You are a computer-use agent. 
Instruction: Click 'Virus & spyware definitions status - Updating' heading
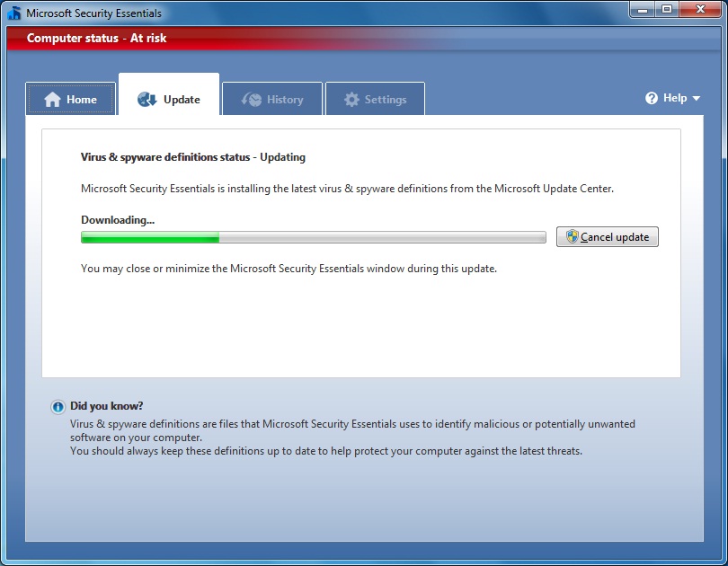(x=193, y=157)
